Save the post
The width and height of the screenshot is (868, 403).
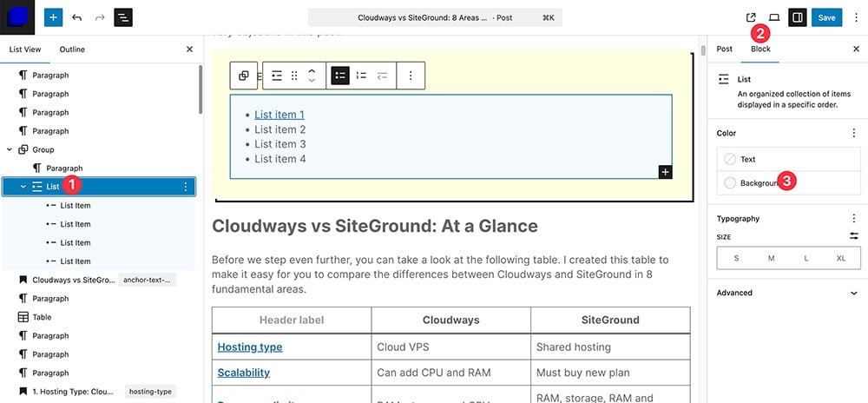(x=826, y=17)
